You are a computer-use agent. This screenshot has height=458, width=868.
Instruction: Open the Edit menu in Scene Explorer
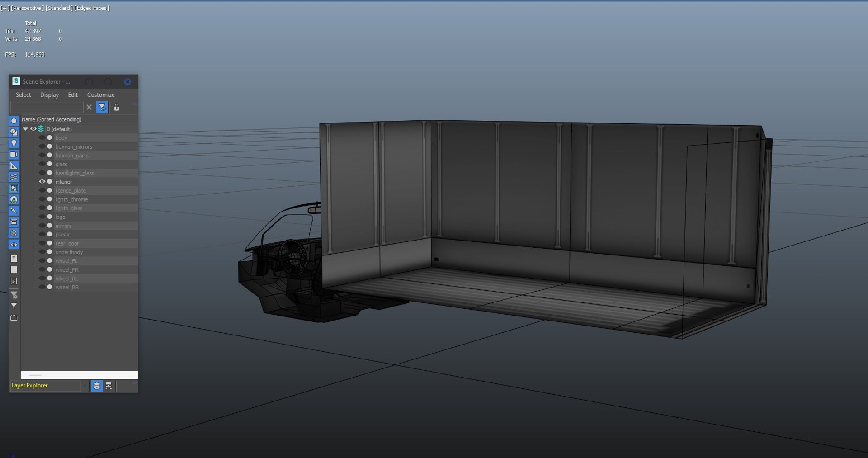pos(73,95)
